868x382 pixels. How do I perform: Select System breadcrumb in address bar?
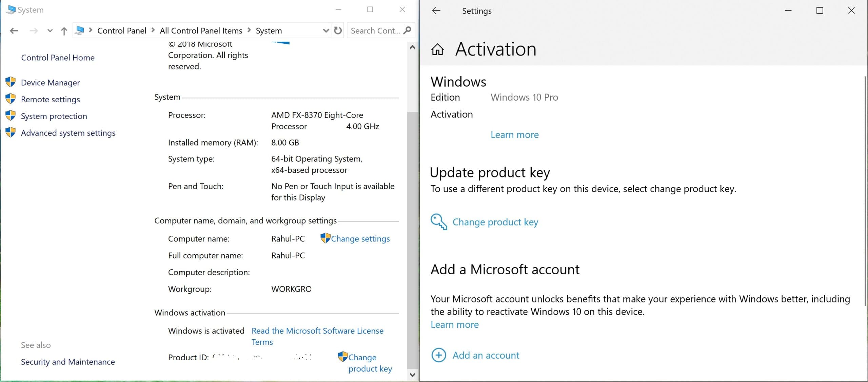click(269, 31)
